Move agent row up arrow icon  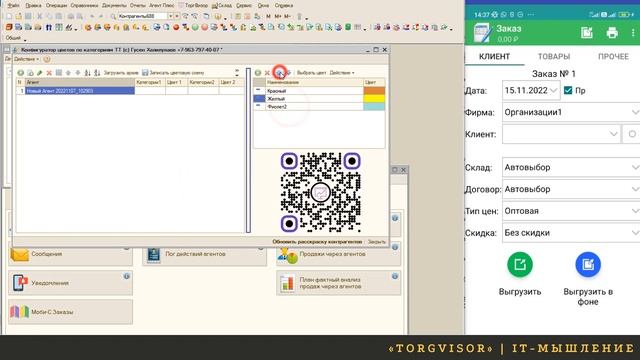pos(68,73)
